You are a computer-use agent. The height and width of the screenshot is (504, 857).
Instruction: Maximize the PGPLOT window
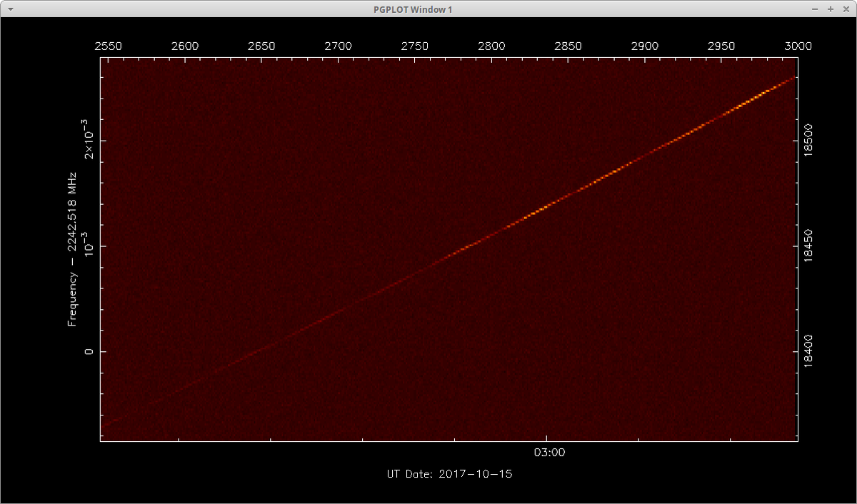pyautogui.click(x=831, y=9)
